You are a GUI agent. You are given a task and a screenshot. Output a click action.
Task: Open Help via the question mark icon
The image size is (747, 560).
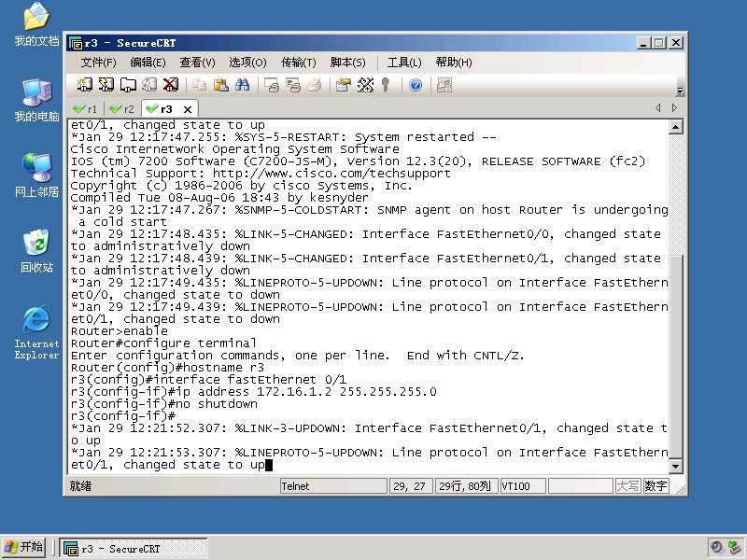point(416,85)
